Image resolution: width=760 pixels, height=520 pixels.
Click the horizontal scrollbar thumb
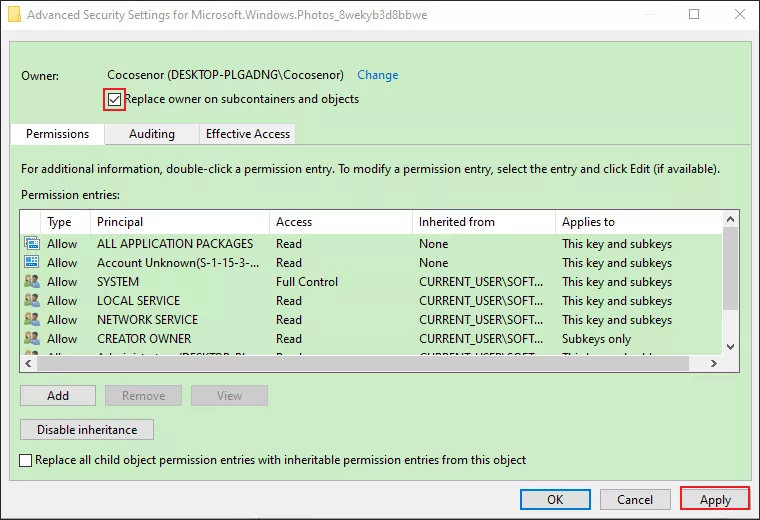[x=363, y=363]
